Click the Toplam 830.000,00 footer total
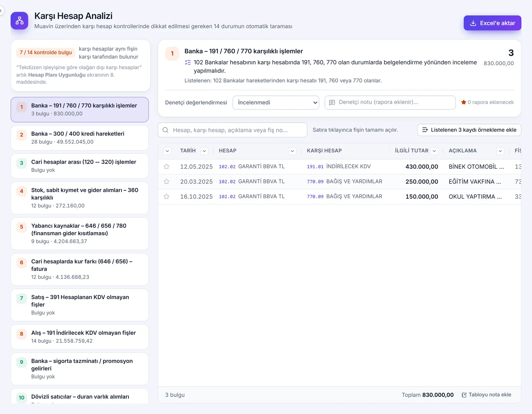Image resolution: width=532 pixels, height=414 pixels. point(428,395)
